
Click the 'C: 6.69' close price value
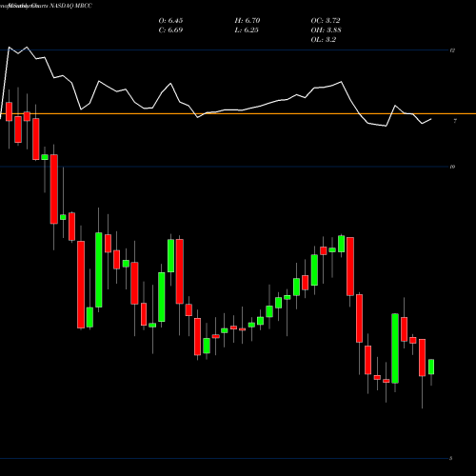pyautogui.click(x=170, y=30)
